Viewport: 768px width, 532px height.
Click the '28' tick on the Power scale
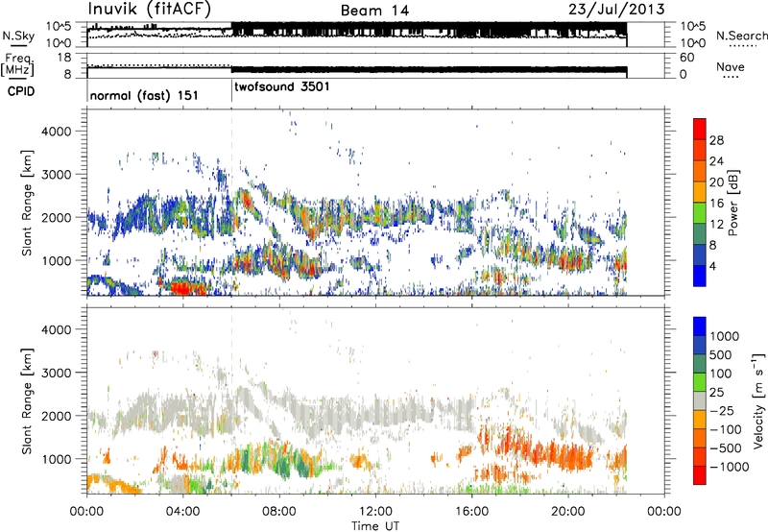pyautogui.click(x=716, y=140)
